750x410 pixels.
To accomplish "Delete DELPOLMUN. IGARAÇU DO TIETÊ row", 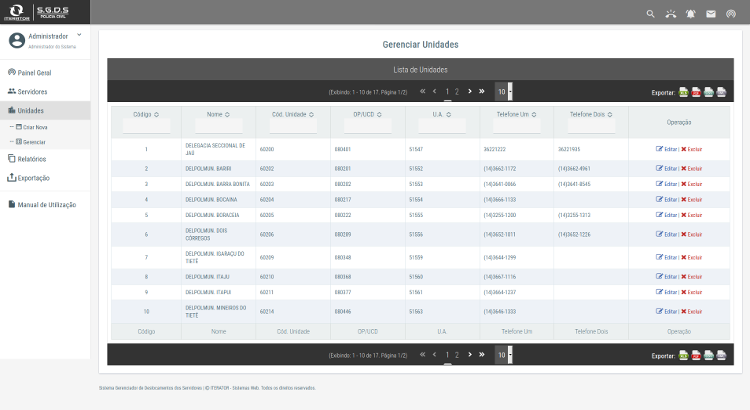I will (x=692, y=257).
